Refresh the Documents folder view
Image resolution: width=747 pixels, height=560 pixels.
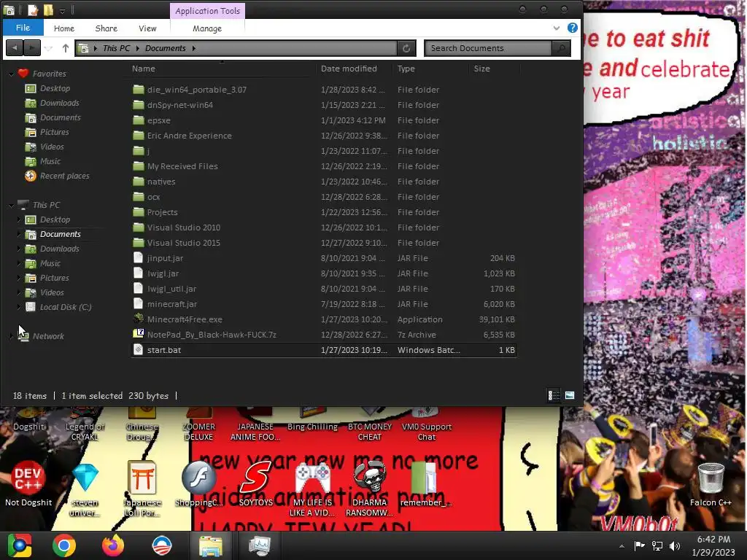pos(406,48)
